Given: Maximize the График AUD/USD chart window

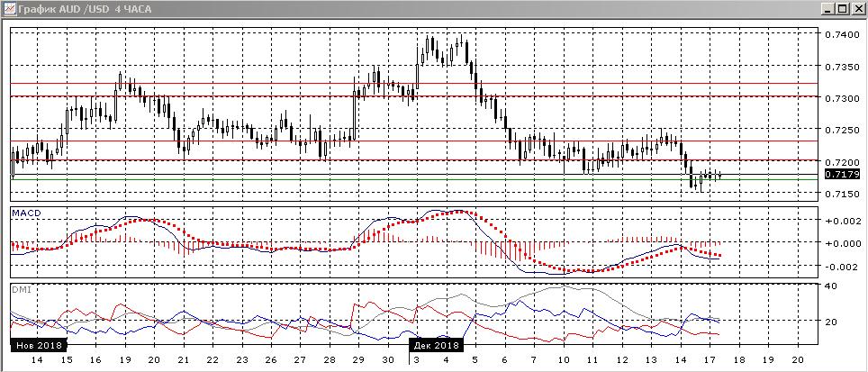Looking at the screenshot, I should [842, 9].
